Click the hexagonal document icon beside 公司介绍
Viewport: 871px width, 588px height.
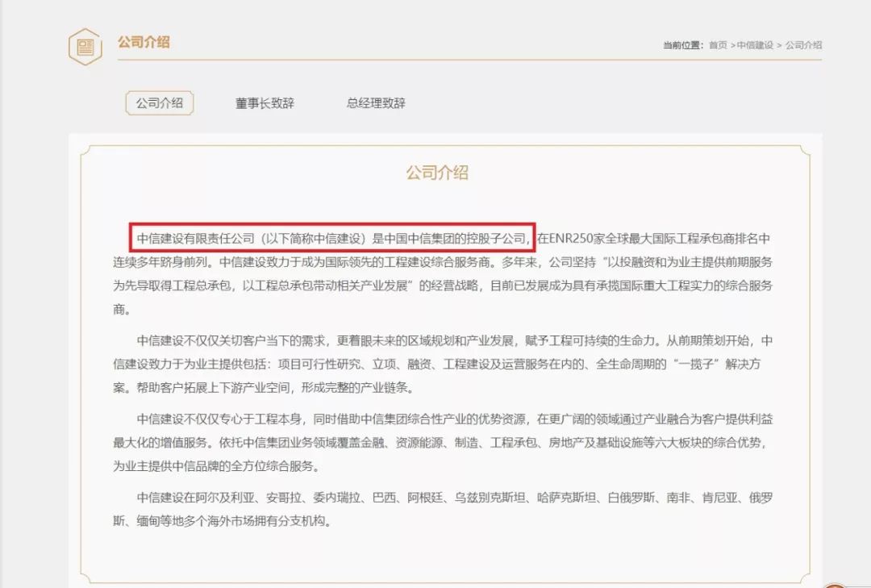coord(85,47)
